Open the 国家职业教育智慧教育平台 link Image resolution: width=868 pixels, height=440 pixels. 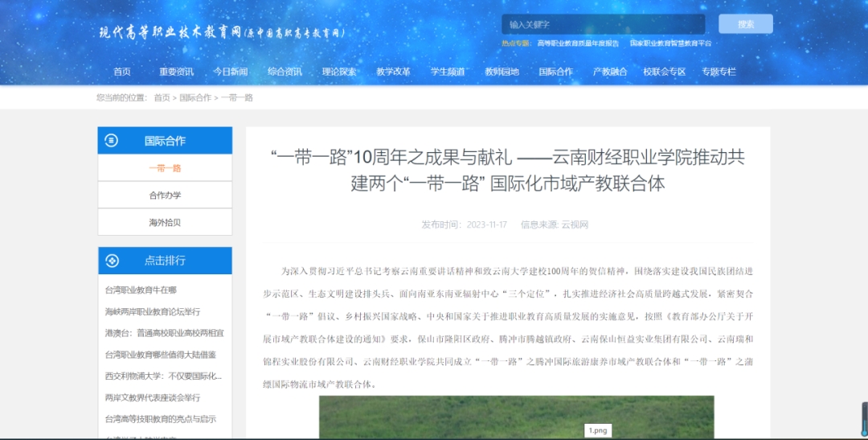coord(670,43)
